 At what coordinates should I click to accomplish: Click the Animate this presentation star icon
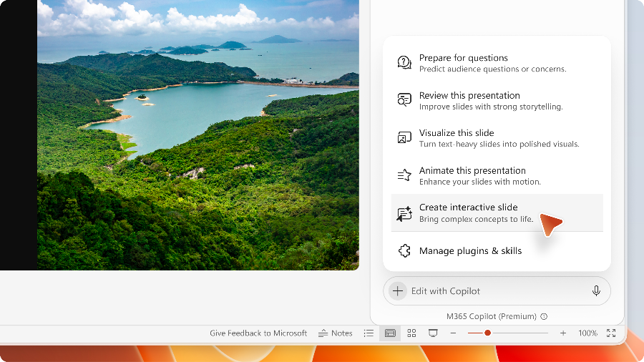pyautogui.click(x=404, y=175)
